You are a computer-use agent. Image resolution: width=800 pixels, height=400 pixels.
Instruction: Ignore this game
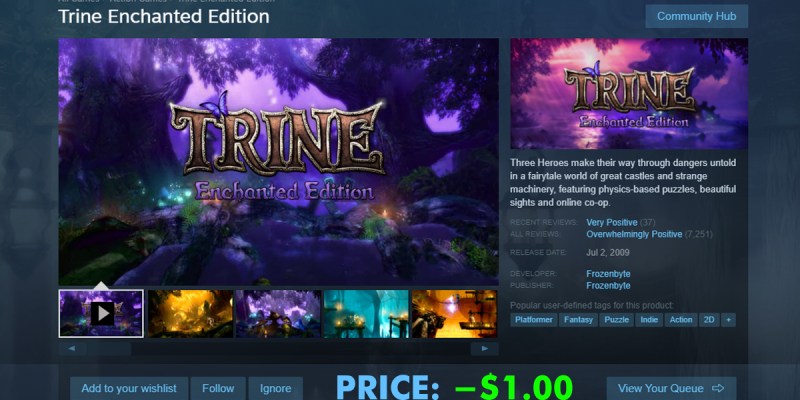pyautogui.click(x=276, y=388)
